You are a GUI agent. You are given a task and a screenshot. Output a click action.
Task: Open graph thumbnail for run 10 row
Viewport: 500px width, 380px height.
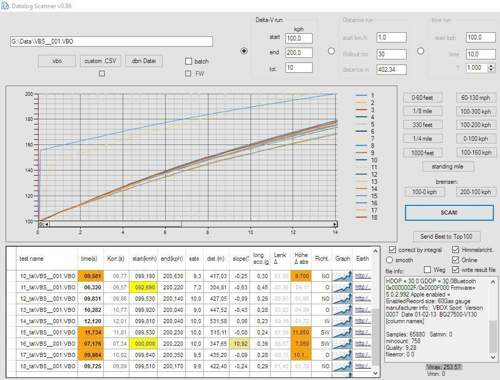(x=342, y=276)
